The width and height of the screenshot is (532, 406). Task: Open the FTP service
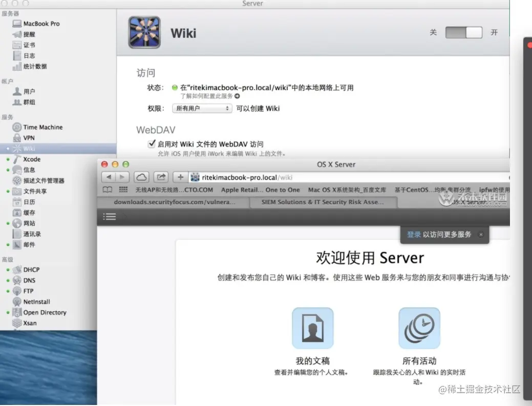click(x=23, y=291)
